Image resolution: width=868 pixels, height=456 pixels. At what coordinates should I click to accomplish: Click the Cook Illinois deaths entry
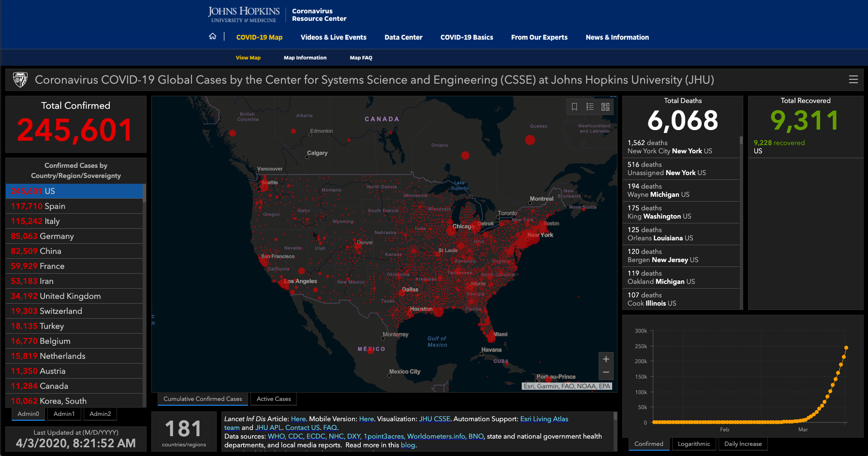[x=681, y=299]
